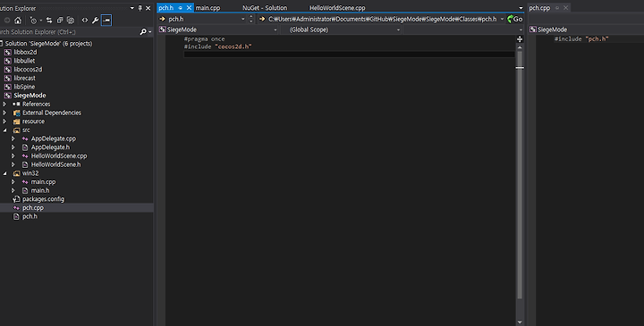Open the active files tab list dropdown
Image resolution: width=644 pixels, height=326 pixels.
coord(521,8)
